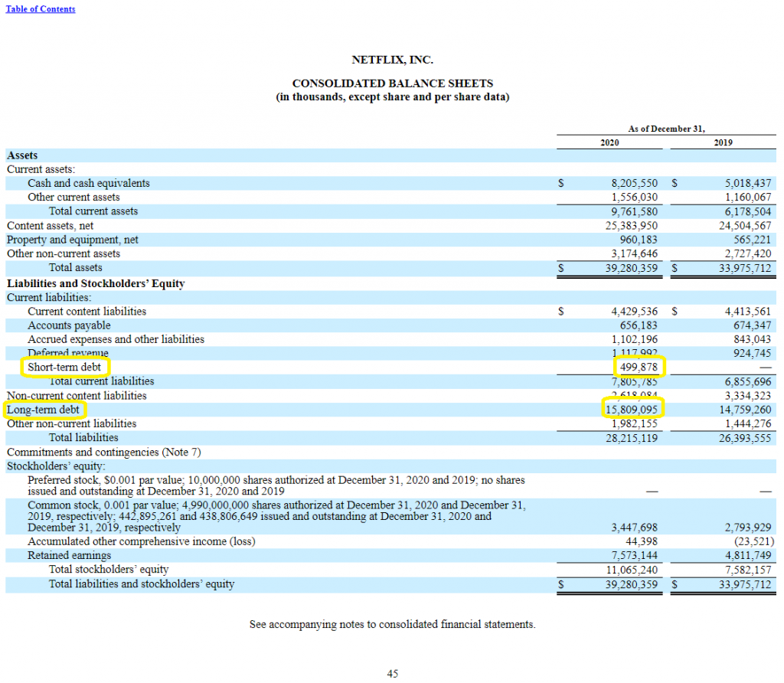The image size is (784, 683).
Task: Click the value 3,174,646
Action: (x=635, y=254)
